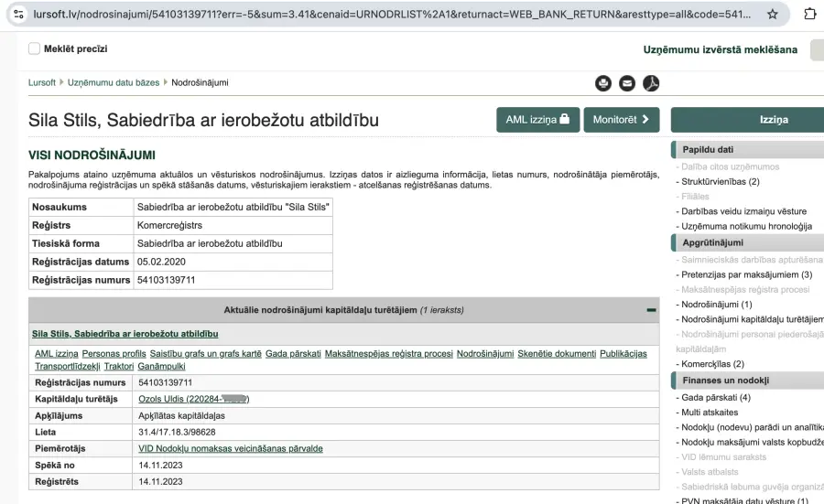This screenshot has height=504, width=824.
Task: Click the browser address bar URL
Action: pyautogui.click(x=392, y=14)
